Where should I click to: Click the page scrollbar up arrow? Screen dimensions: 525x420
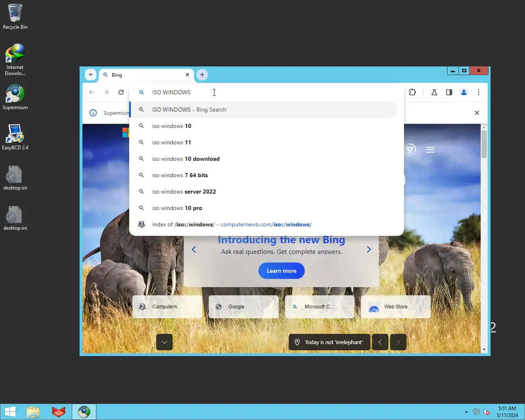click(484, 127)
